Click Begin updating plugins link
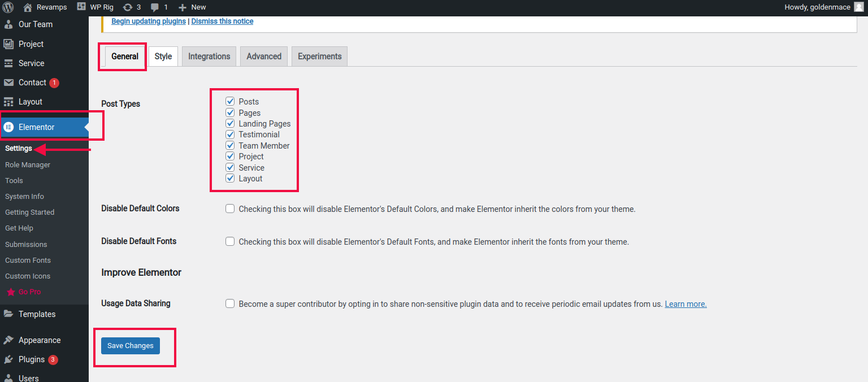Image resolution: width=868 pixels, height=382 pixels. click(149, 21)
